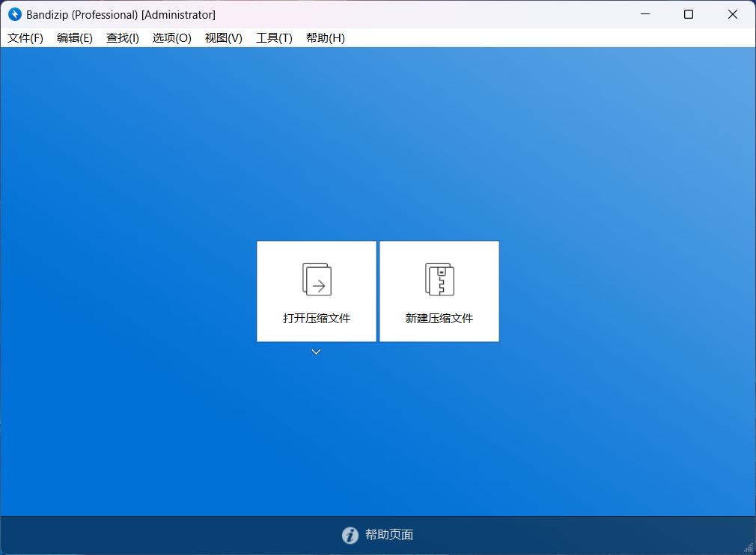Click the Bandizip logo in the title bar

[14, 14]
